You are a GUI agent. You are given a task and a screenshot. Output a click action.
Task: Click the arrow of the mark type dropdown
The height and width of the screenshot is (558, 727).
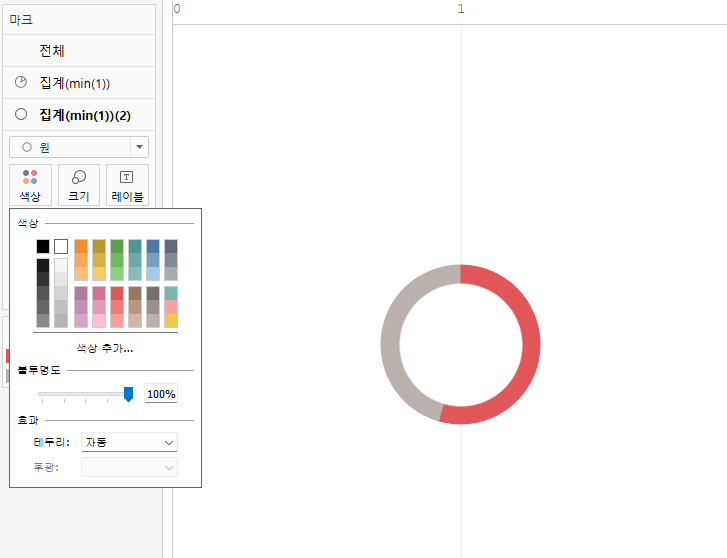click(x=139, y=147)
